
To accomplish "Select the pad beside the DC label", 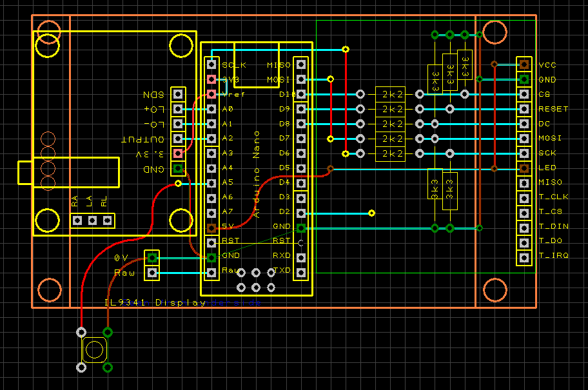I will (x=524, y=124).
